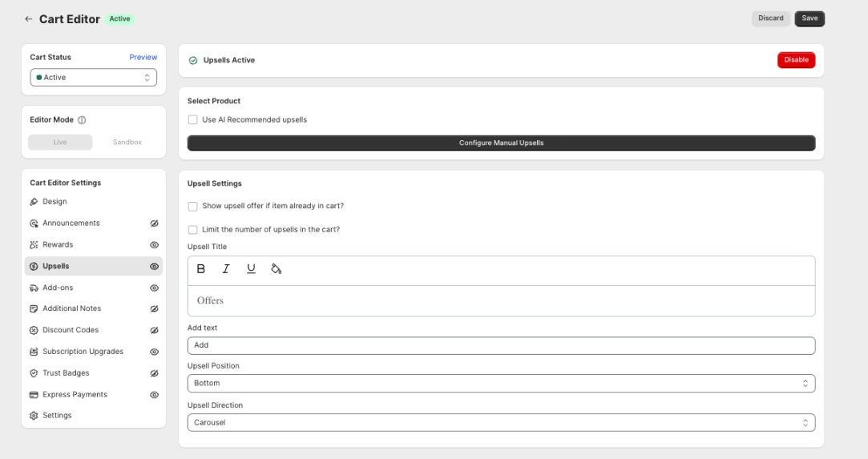Click the Upsells Active heading text
Screen dimensions: 868x459
click(x=229, y=60)
